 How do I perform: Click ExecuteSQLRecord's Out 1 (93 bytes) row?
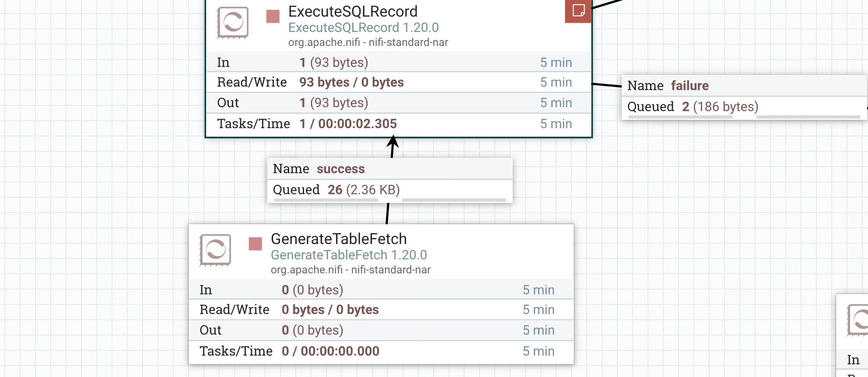[x=399, y=103]
